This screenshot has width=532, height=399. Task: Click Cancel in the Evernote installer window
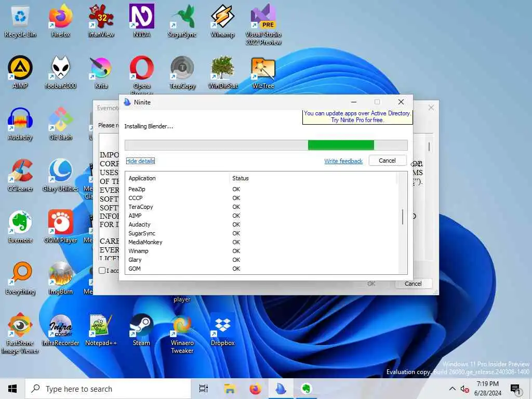(x=413, y=284)
